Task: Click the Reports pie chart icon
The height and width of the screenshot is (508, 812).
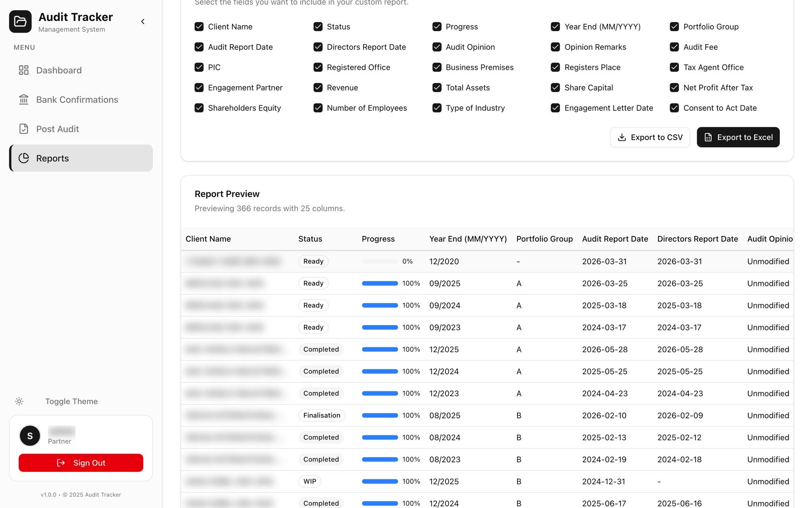Action: [24, 158]
